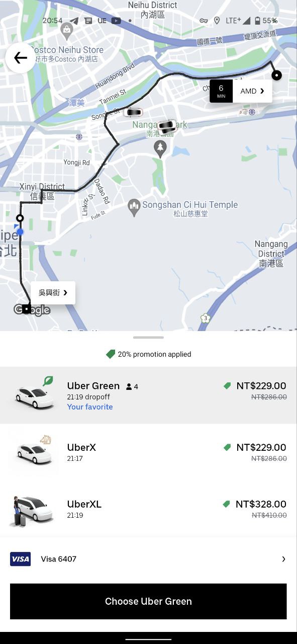This screenshot has height=644, width=297.
Task: Tap the Nangang Park tree marker
Action: pos(160,148)
